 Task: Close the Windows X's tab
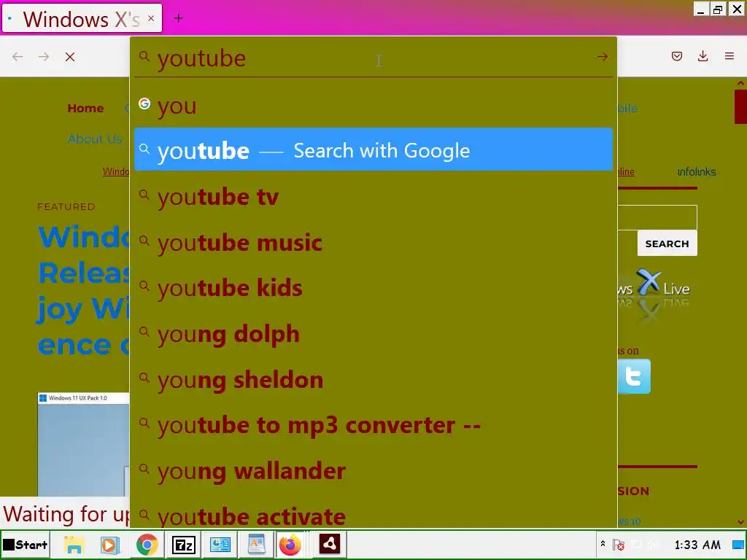[151, 18]
